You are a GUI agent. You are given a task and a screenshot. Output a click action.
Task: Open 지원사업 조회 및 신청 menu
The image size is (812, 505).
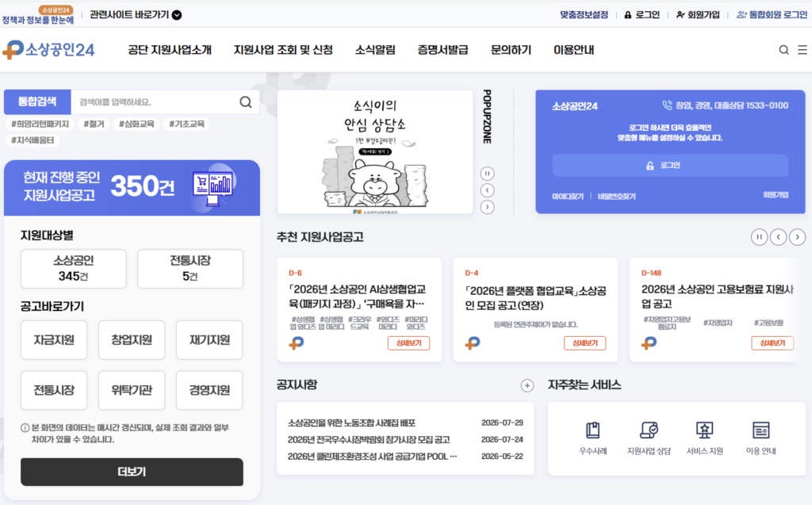283,50
